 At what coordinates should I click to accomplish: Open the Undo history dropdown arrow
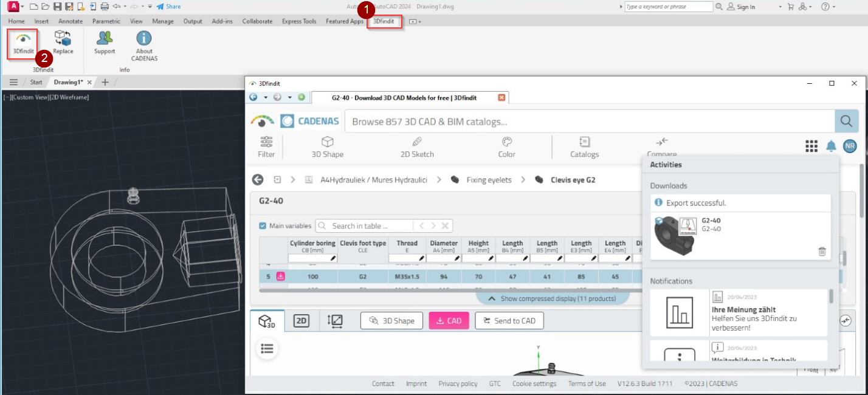tap(125, 7)
